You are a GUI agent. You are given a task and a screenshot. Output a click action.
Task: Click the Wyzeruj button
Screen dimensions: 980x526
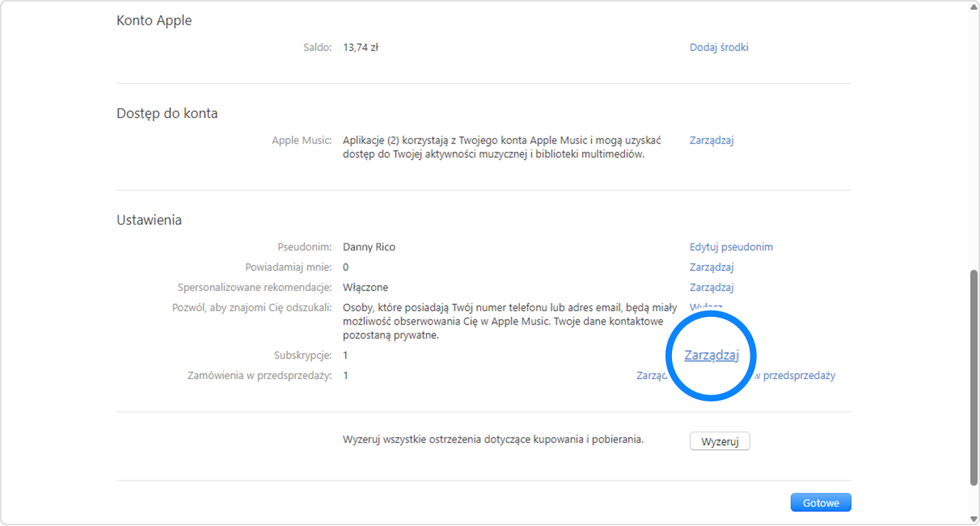pyautogui.click(x=720, y=441)
